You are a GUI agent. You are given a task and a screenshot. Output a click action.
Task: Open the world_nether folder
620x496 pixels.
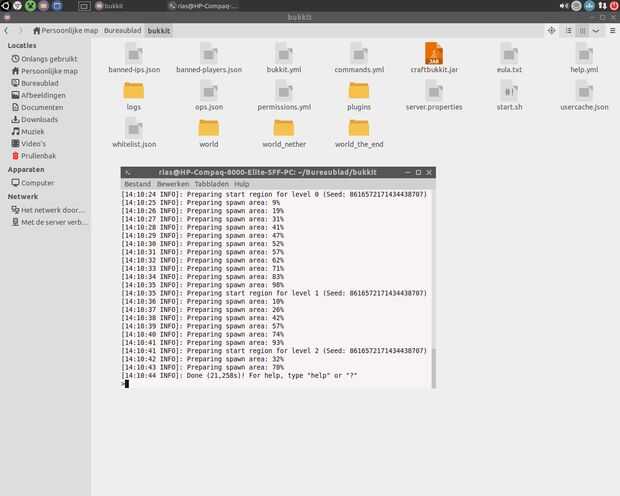click(x=284, y=133)
